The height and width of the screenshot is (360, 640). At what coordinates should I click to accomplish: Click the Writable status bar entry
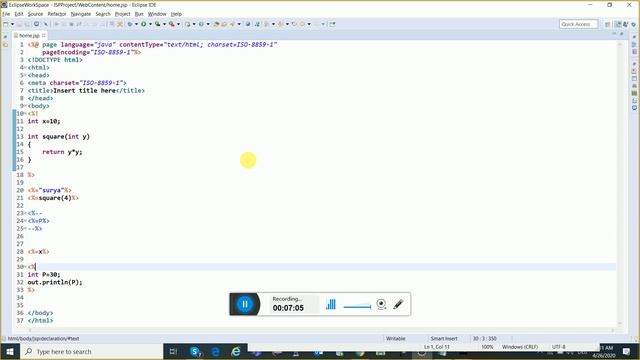coord(396,338)
